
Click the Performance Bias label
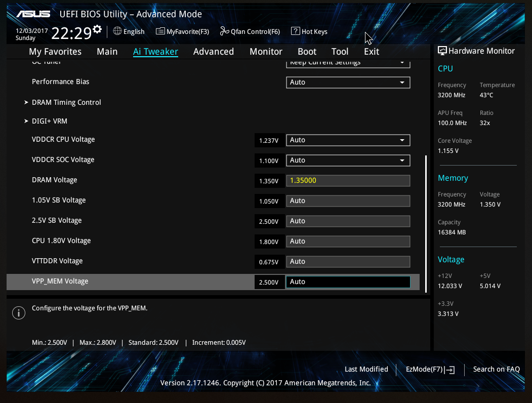coord(60,82)
